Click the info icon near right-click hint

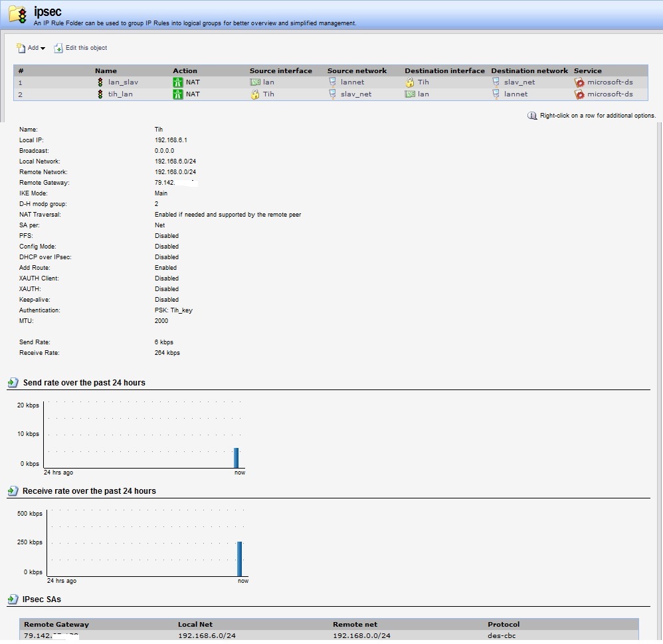[532, 116]
